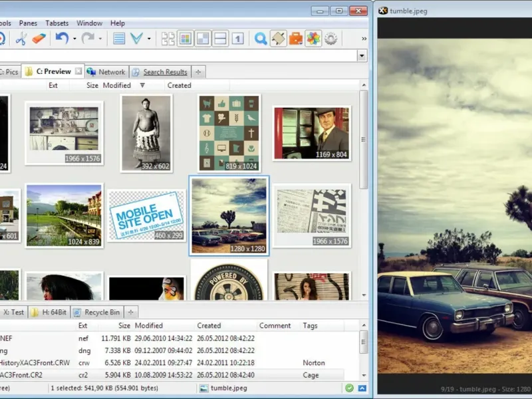532x399 pixels.
Task: Open the Tabsets menu
Action: [x=57, y=23]
